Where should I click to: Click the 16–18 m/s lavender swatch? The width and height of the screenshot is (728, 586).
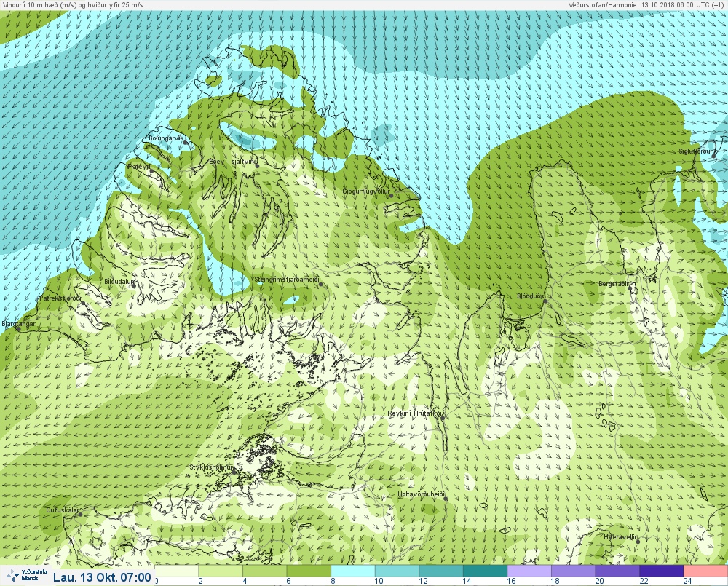click(529, 571)
